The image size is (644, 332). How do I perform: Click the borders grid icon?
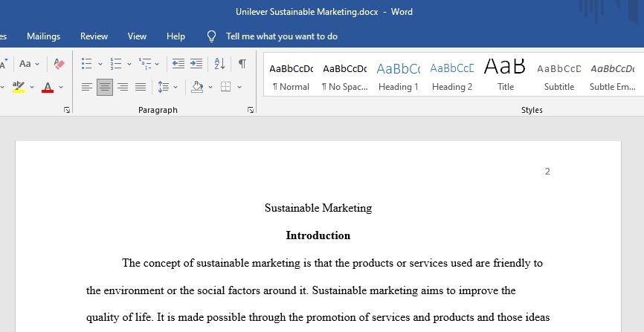pos(225,87)
